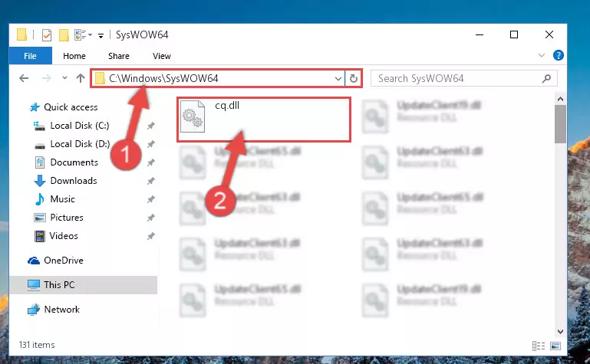This screenshot has height=364, width=590.
Task: Expand the ribbon with the chevron
Action: pyautogui.click(x=542, y=56)
